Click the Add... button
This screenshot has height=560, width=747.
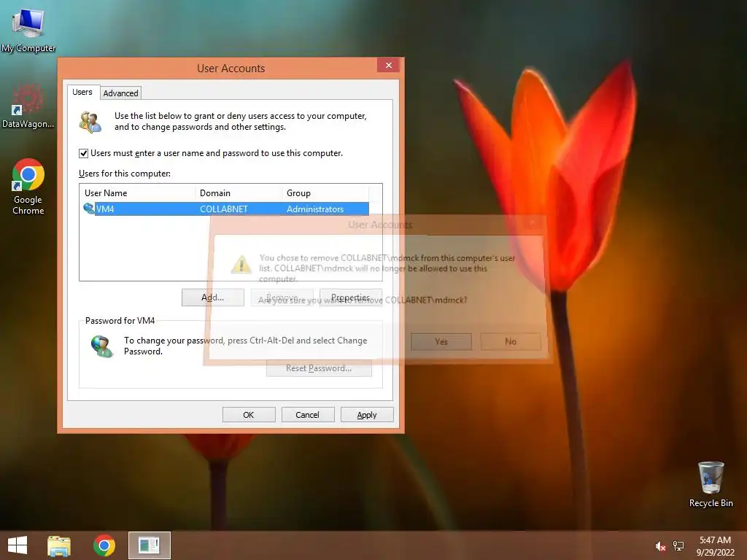point(213,297)
